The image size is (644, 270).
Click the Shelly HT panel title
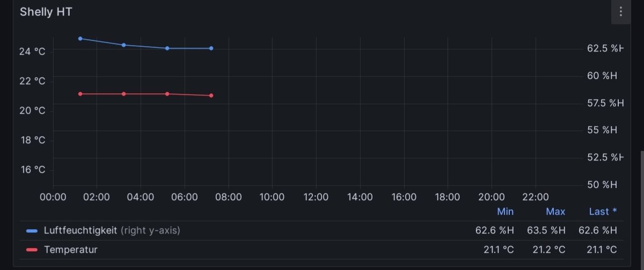pyautogui.click(x=46, y=12)
